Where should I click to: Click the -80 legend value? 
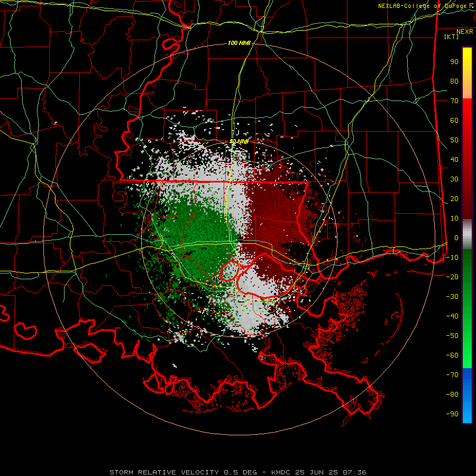452,395
